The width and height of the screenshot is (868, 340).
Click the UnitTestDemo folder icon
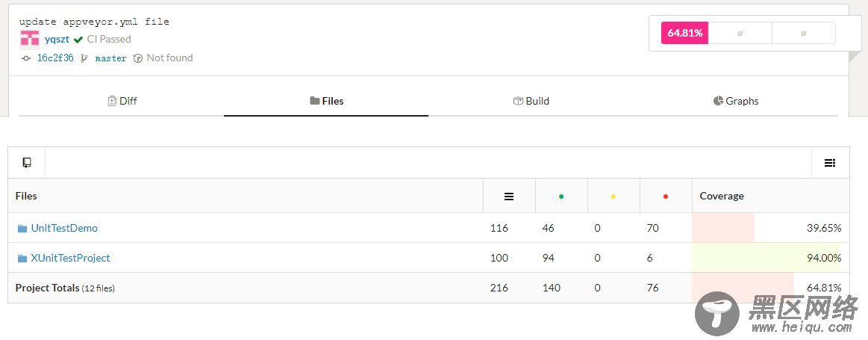22,229
